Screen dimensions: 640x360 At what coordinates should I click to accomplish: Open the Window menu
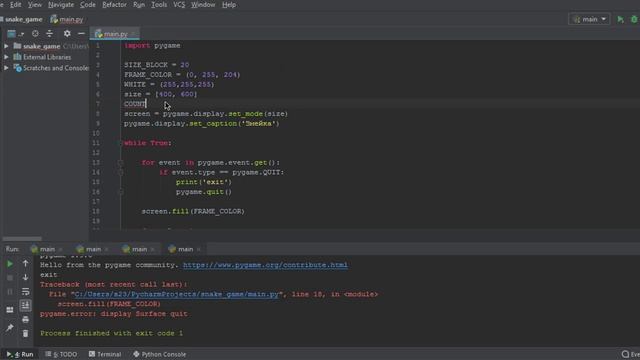point(203,5)
